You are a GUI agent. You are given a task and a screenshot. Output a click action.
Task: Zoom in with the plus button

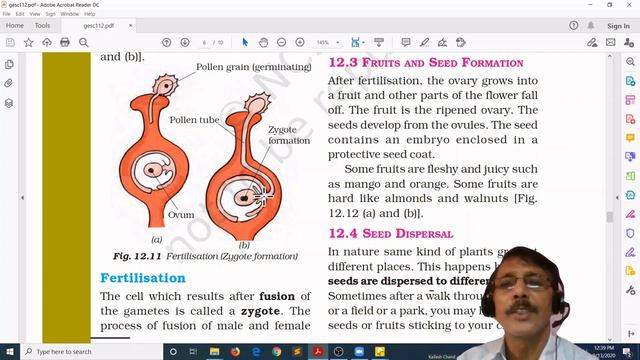300,42
